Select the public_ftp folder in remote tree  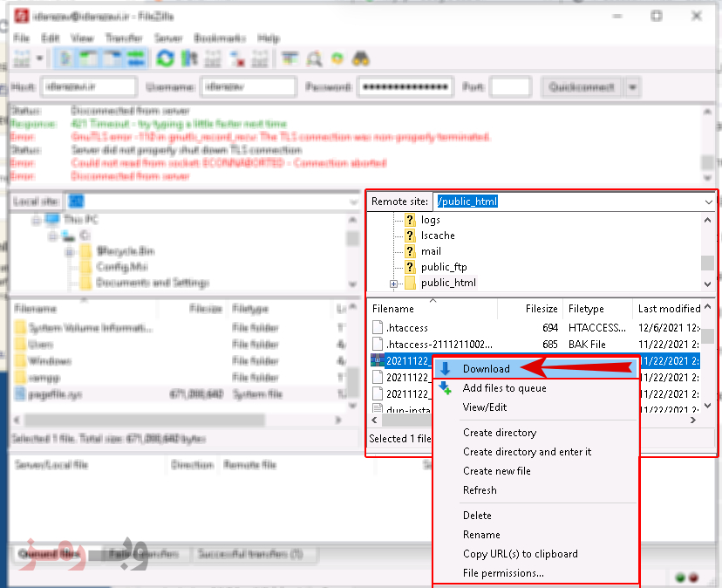coord(444,267)
